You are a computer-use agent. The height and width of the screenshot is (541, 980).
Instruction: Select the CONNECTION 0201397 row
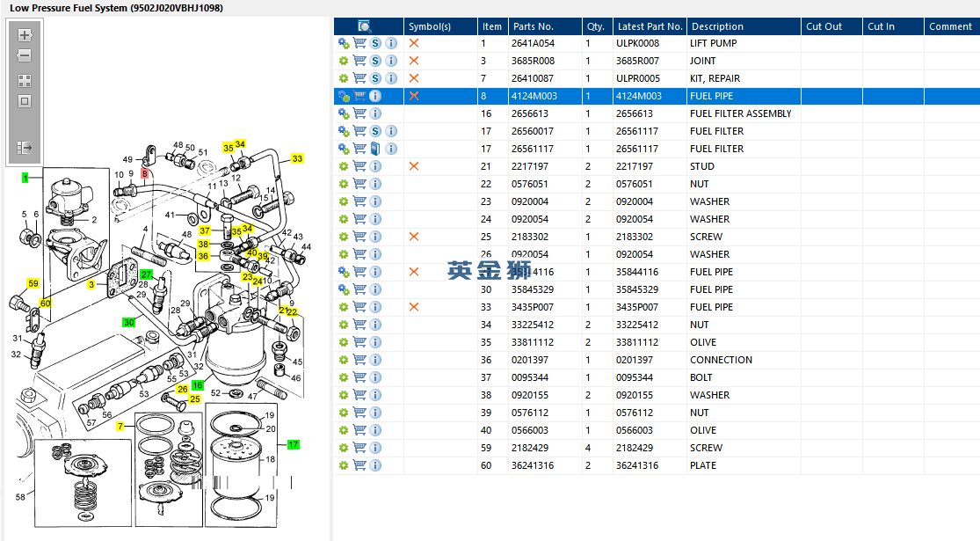pos(721,360)
